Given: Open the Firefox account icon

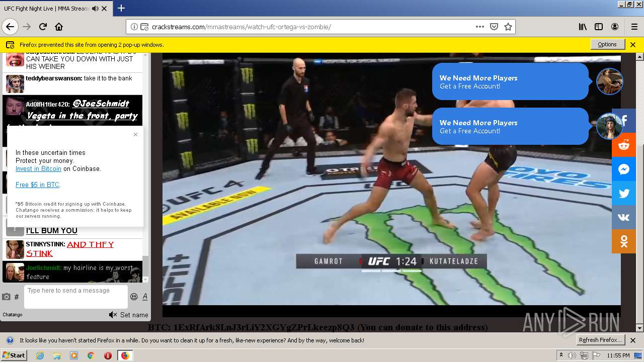Looking at the screenshot, I should point(615,27).
